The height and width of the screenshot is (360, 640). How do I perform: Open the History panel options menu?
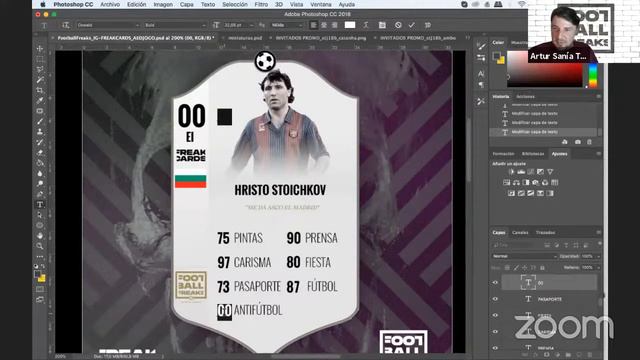click(x=598, y=97)
